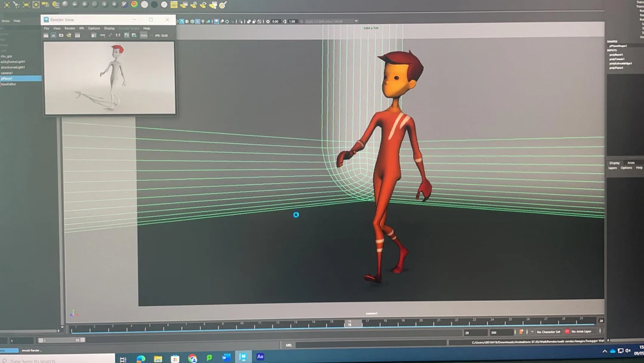This screenshot has width=644, height=363.
Task: Toggle the AOVs button in Render View toolbar
Action: click(145, 35)
